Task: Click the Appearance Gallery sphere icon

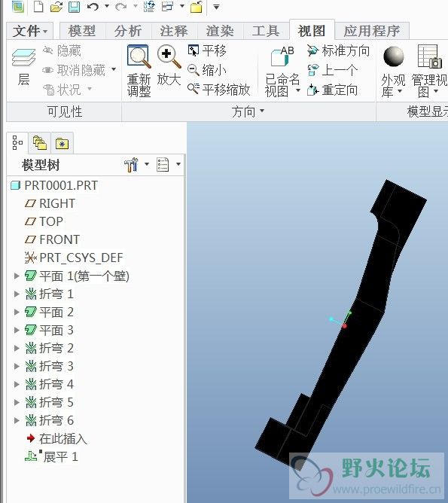Action: click(393, 56)
